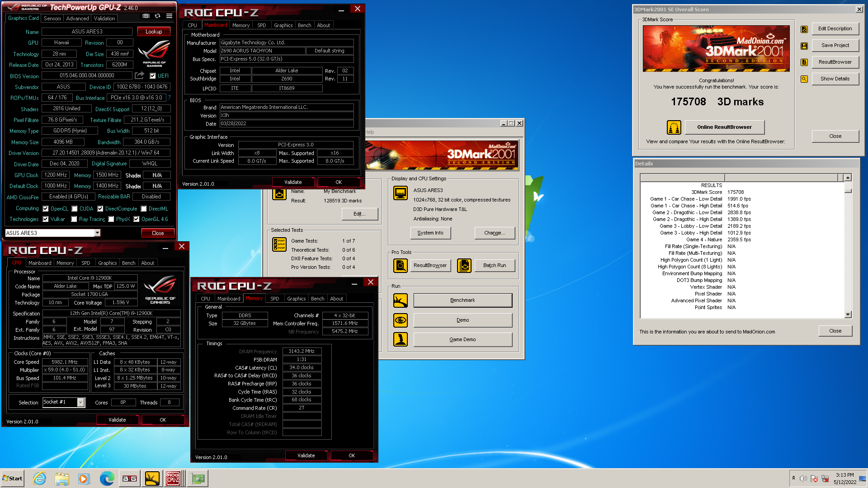Click the Details list scroll down arrow
This screenshot has width=868, height=488.
tap(848, 314)
